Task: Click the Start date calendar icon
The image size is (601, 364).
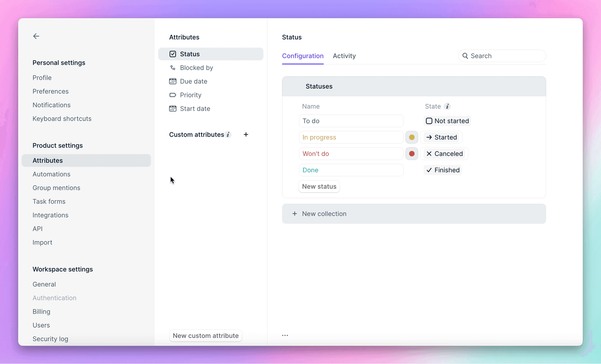Action: (x=173, y=108)
